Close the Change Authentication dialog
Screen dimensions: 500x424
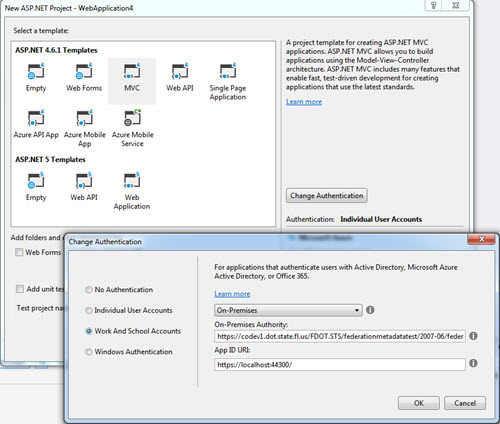tap(482, 239)
